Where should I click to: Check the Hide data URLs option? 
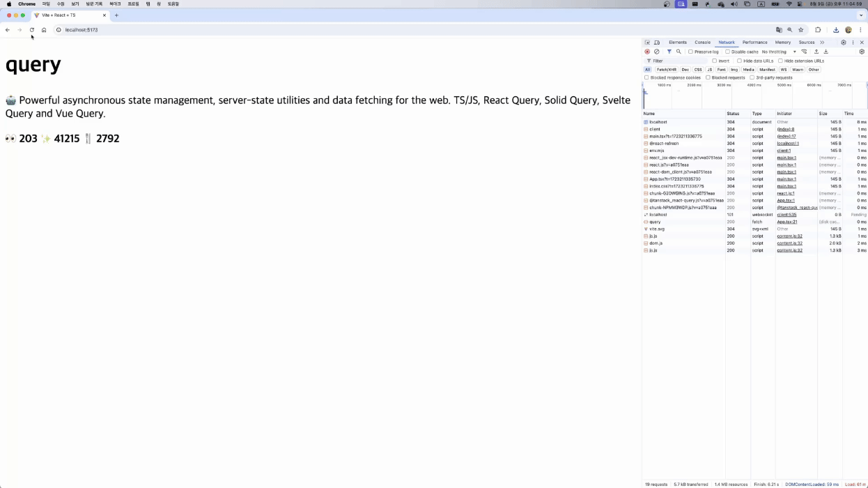[739, 61]
